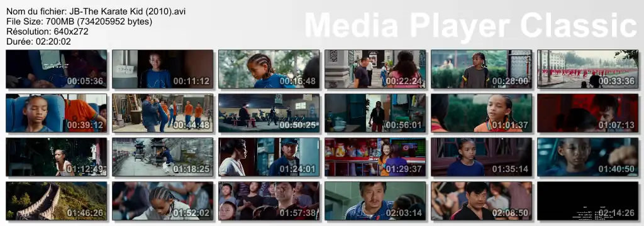Select the thumbnail at 02:08:50

tap(481, 201)
